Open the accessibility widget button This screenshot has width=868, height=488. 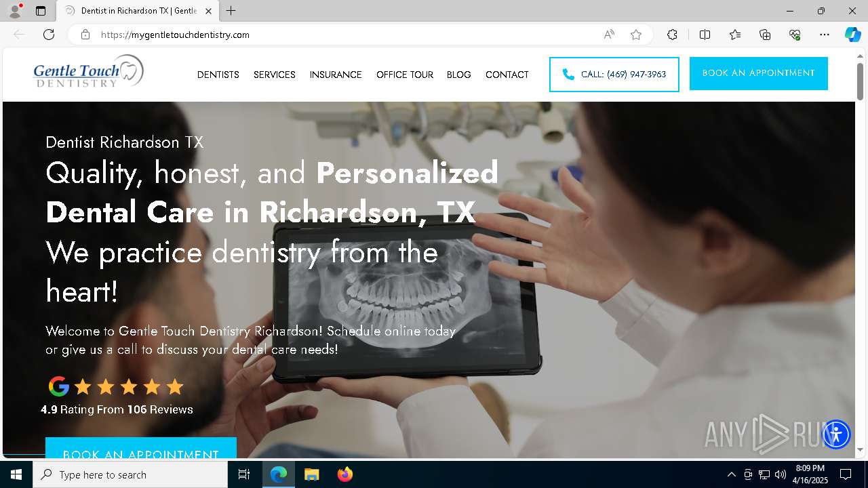coord(836,434)
